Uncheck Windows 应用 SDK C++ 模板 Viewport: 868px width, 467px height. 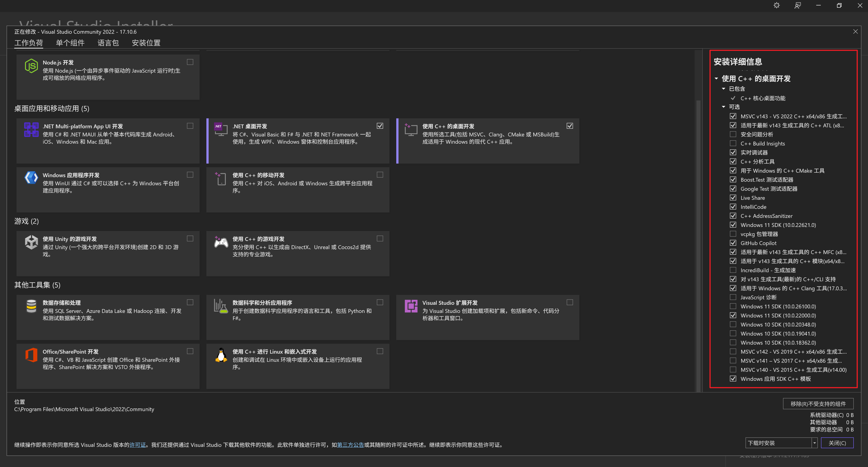(x=733, y=379)
